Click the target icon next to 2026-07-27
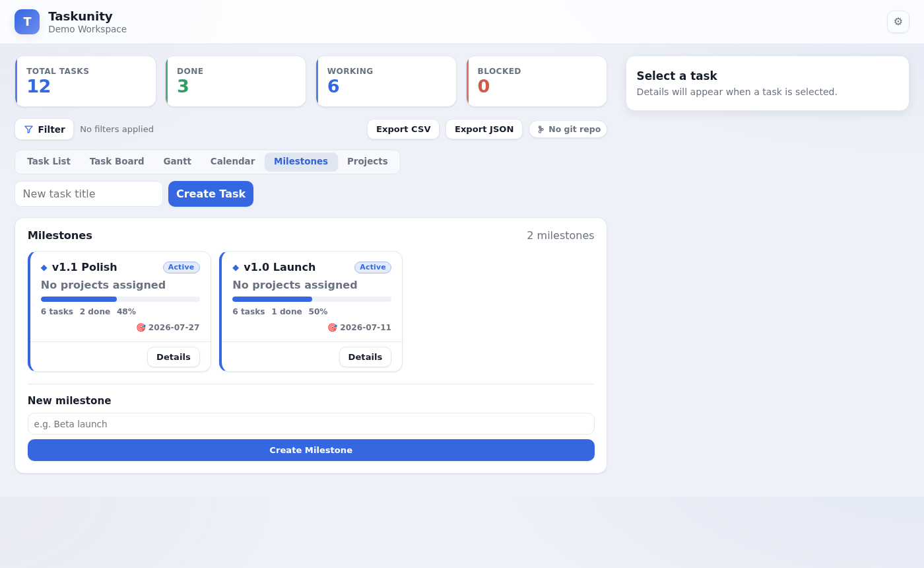 point(141,328)
